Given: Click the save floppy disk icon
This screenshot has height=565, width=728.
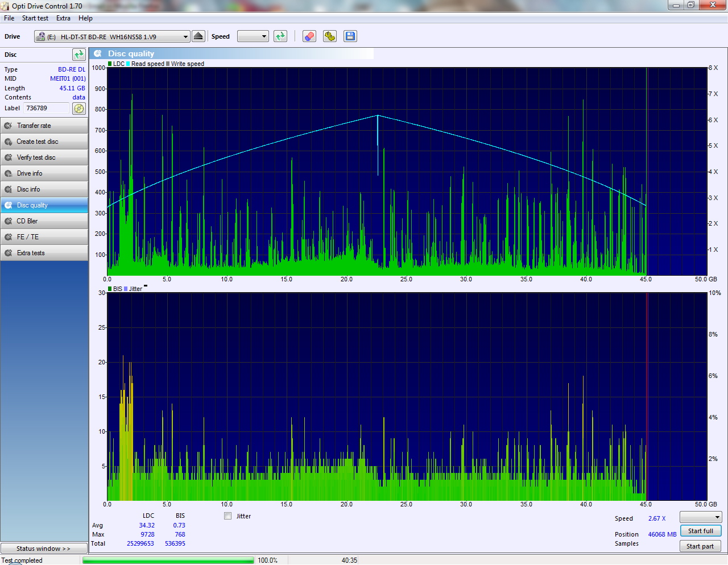Looking at the screenshot, I should pyautogui.click(x=350, y=36).
